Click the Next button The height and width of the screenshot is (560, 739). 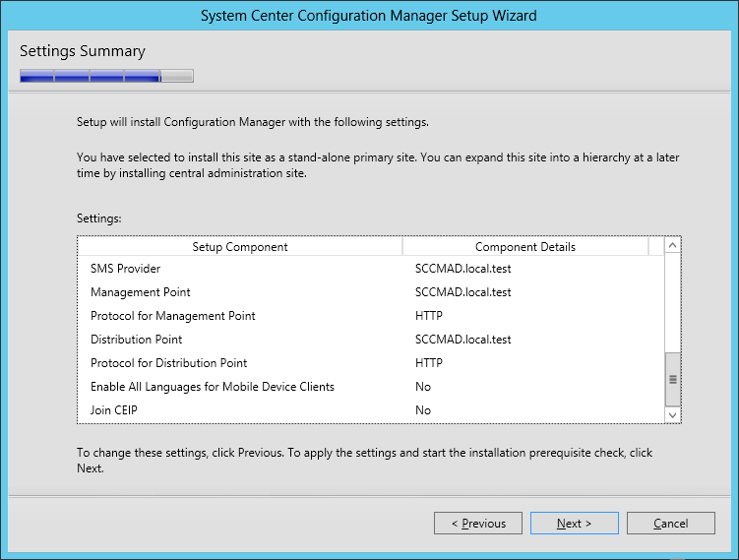(x=574, y=524)
